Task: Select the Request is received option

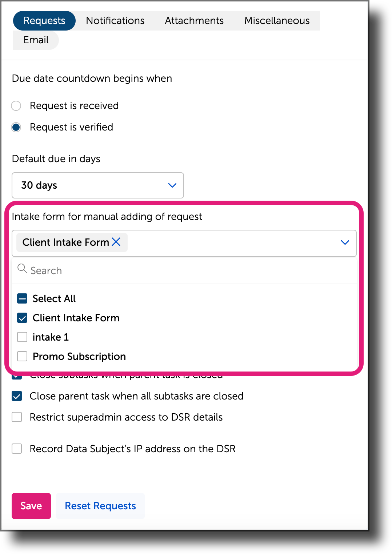Action: click(x=16, y=105)
